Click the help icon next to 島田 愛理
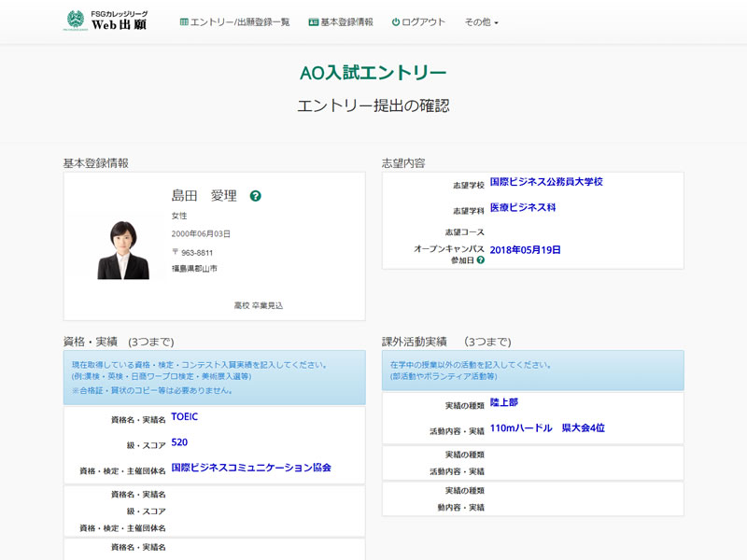This screenshot has height=560, width=747. click(256, 196)
